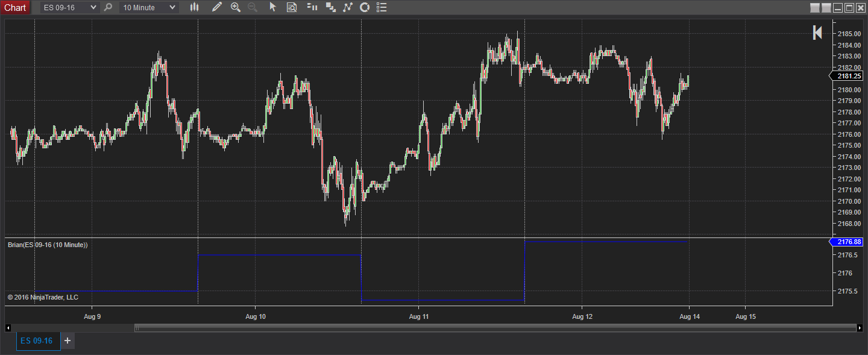Open the indicators icon
Screen dimensions: 868x355
tap(348, 7)
